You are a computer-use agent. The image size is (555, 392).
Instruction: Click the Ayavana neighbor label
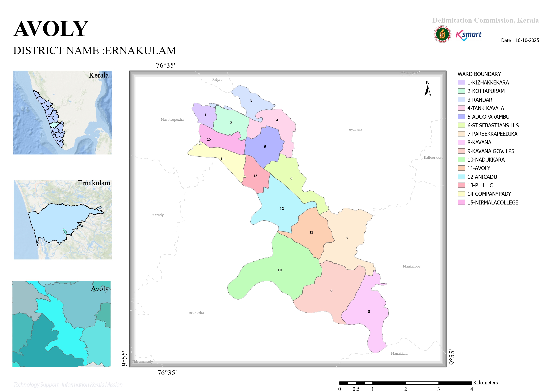pos(355,129)
